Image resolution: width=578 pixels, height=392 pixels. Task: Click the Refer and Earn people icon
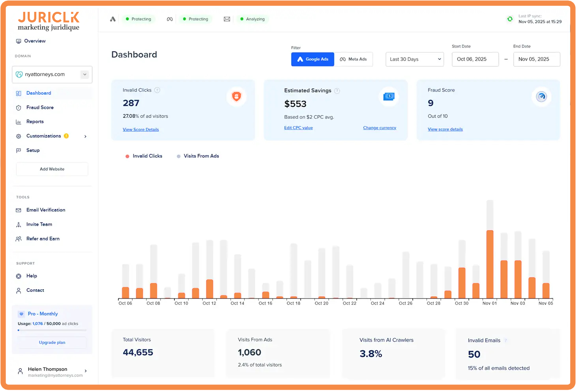19,239
